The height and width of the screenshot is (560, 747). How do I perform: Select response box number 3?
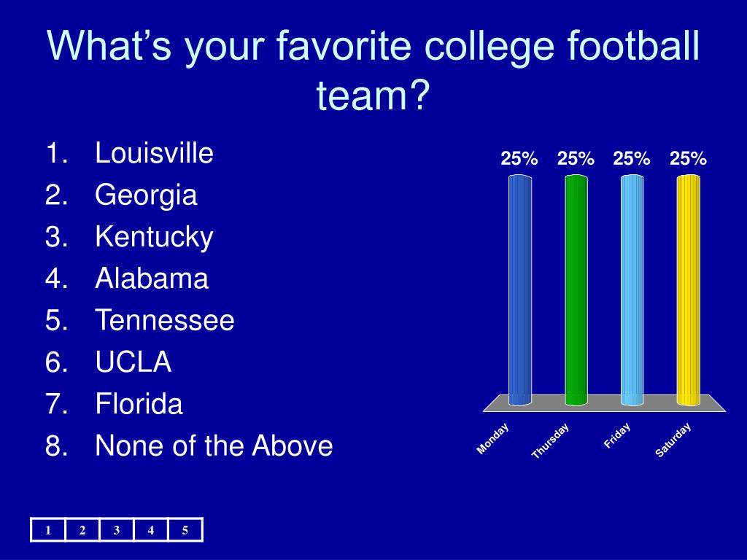[x=117, y=530]
